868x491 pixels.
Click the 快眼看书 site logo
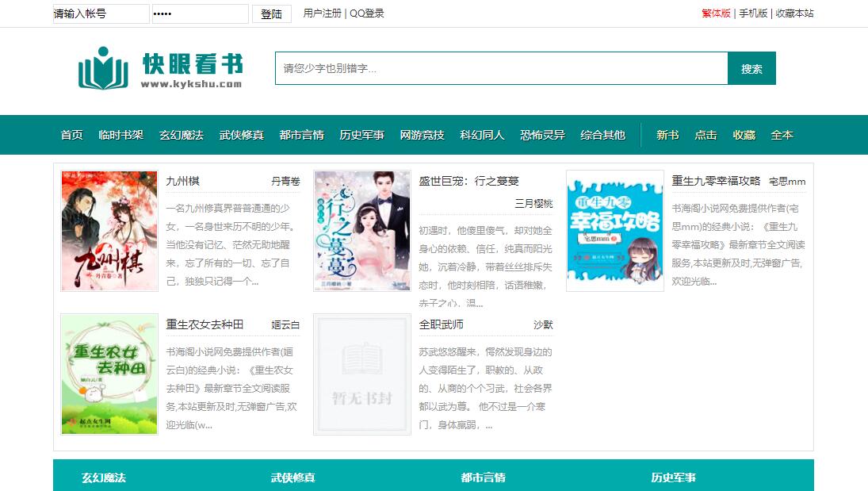click(159, 70)
